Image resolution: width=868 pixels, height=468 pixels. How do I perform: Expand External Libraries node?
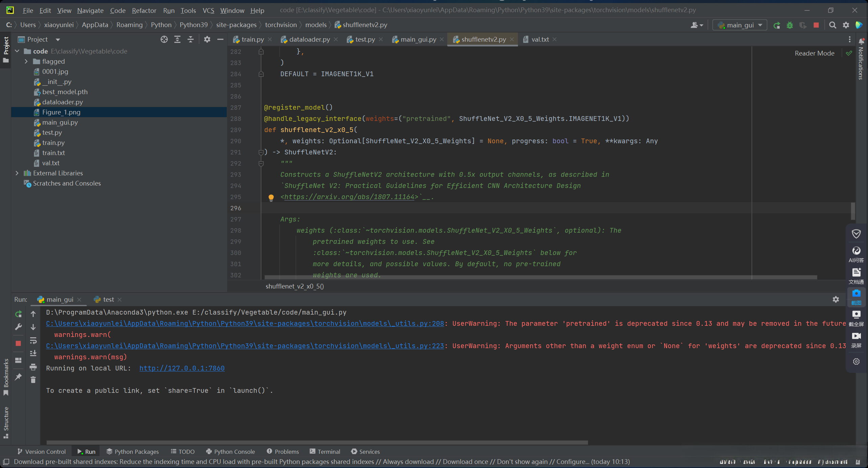click(17, 173)
